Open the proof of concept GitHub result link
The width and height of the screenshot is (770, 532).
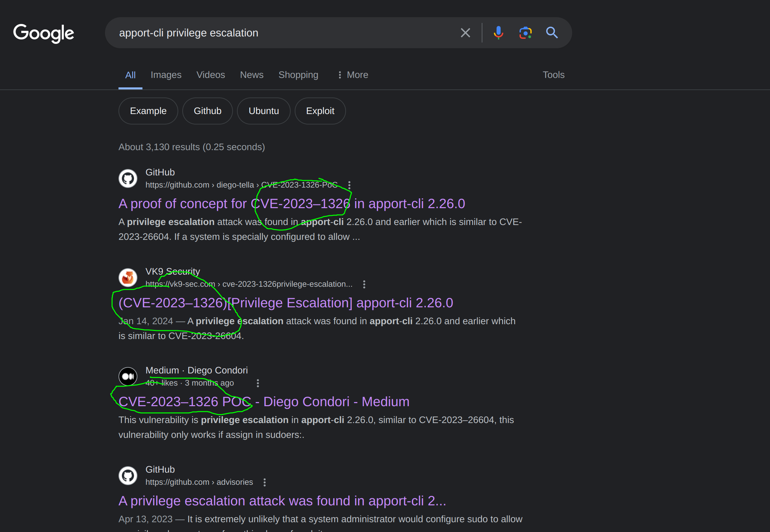coord(291,204)
